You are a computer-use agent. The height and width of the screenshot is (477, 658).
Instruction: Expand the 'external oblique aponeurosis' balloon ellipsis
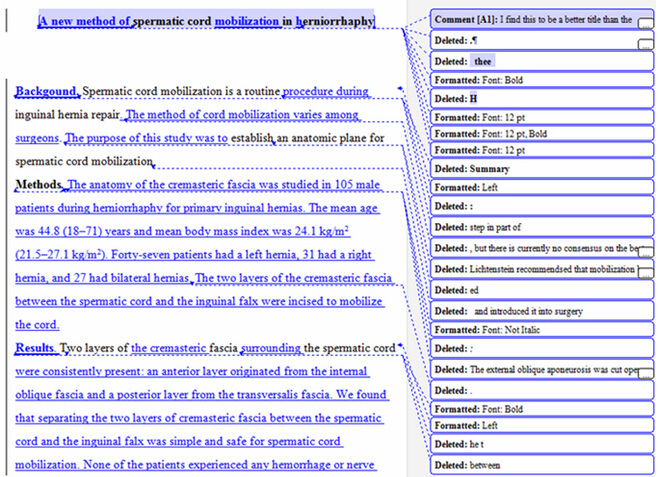(646, 370)
